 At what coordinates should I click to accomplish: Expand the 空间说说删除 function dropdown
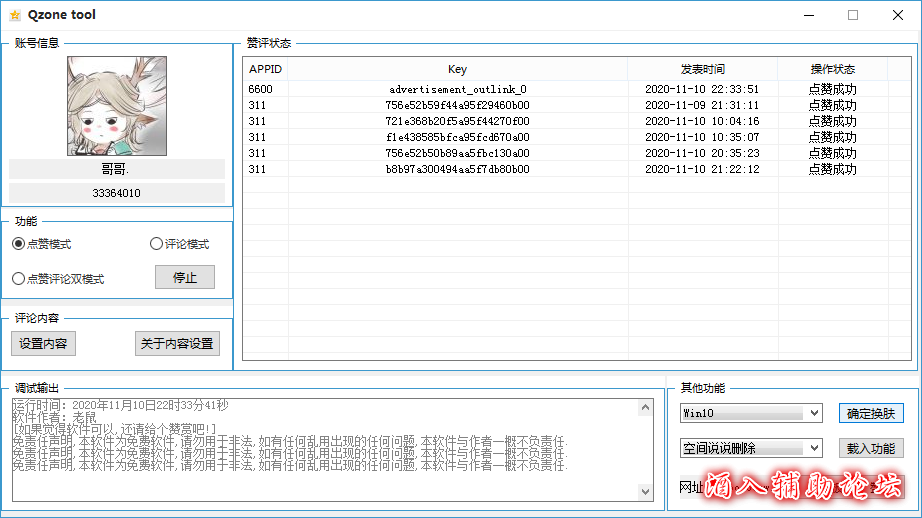813,448
